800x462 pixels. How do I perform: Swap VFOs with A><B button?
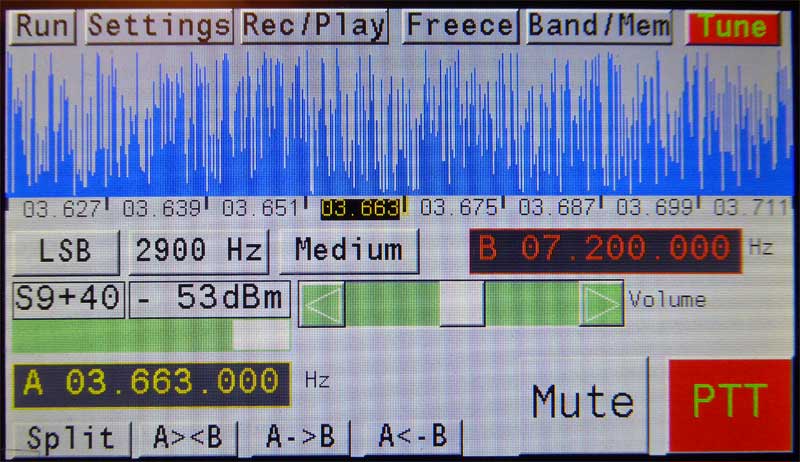[187, 439]
